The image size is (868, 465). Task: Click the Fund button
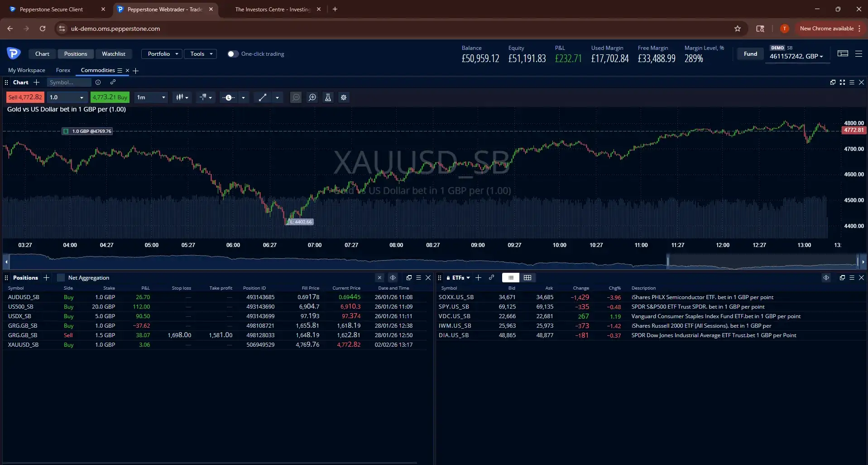750,53
